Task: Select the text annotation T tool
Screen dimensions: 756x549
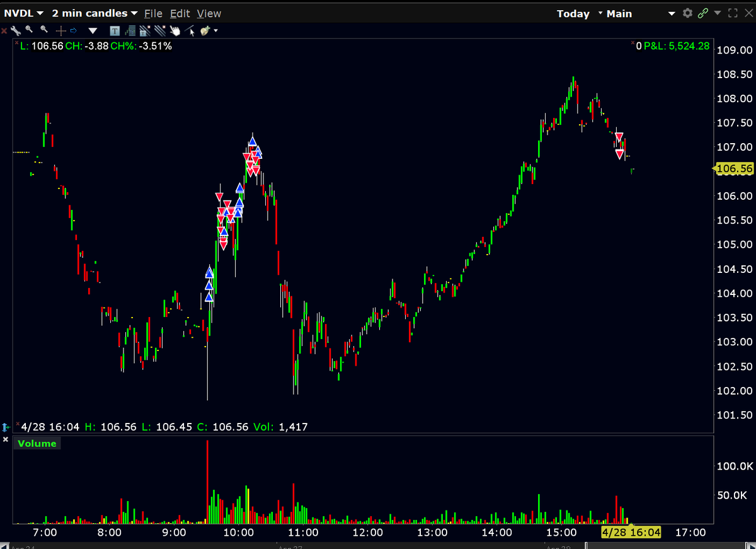Action: 115,31
